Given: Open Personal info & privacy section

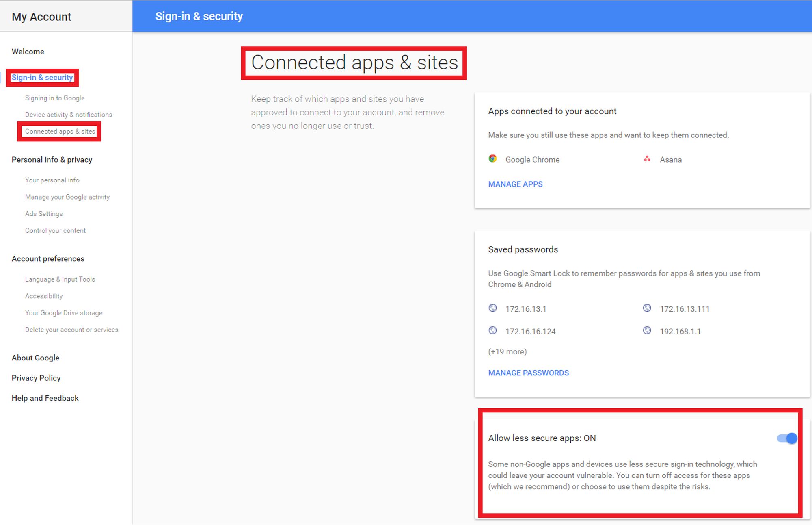Looking at the screenshot, I should click(x=52, y=160).
